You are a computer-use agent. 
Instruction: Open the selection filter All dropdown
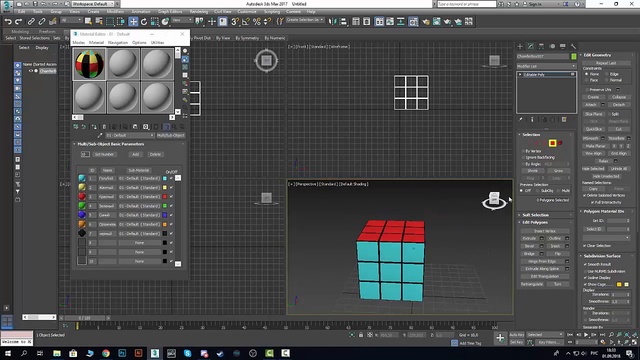(x=71, y=20)
